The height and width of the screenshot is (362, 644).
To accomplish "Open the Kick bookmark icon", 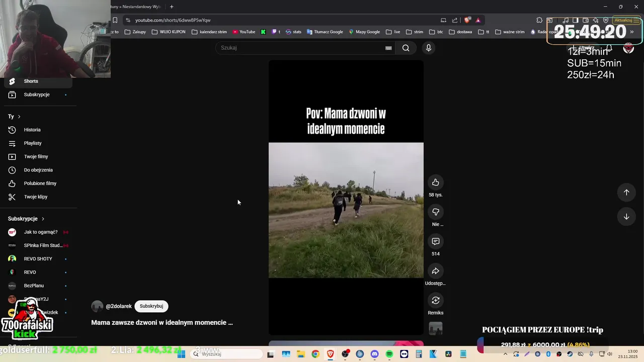I will pyautogui.click(x=263, y=32).
